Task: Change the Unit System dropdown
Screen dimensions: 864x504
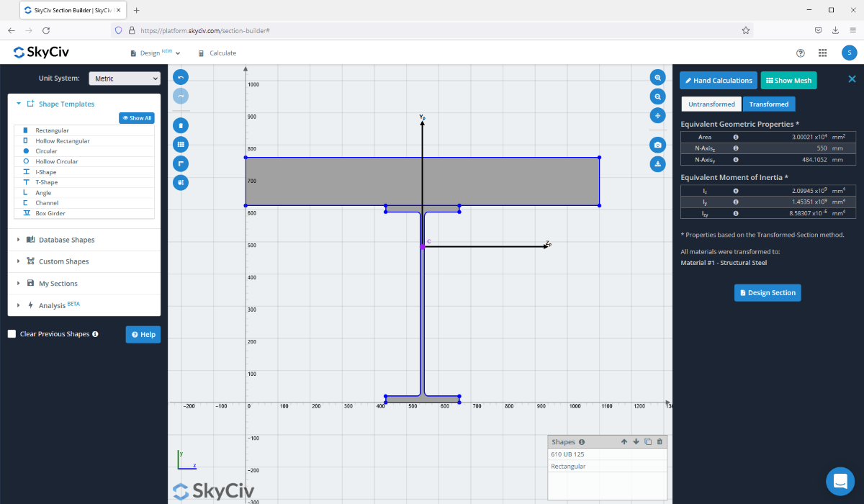Action: tap(125, 78)
